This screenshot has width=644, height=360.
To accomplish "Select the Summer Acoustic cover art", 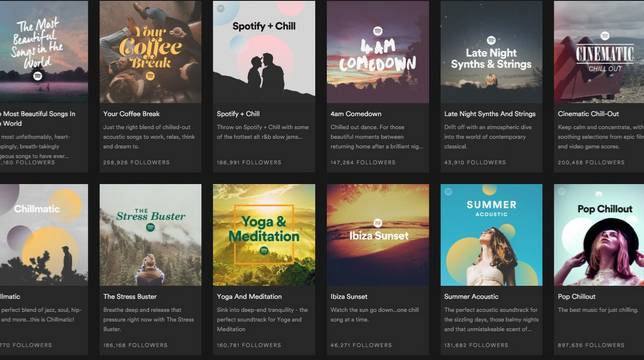I will click(x=491, y=235).
